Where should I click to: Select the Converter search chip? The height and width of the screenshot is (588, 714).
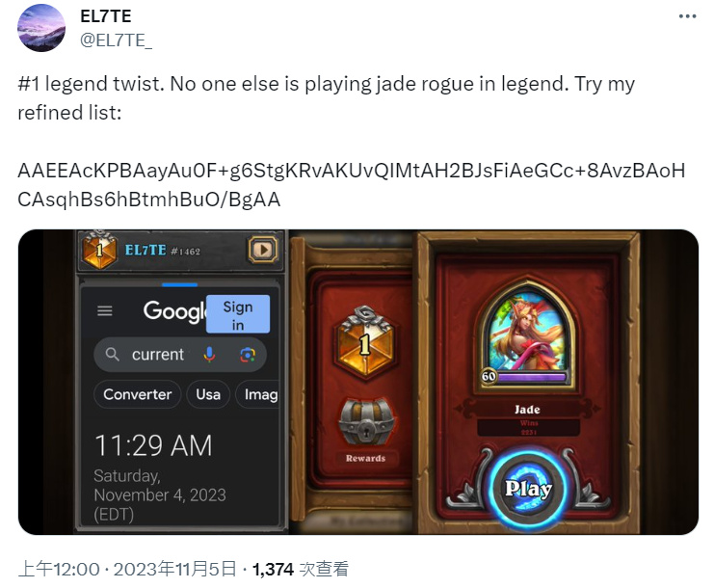pyautogui.click(x=137, y=394)
